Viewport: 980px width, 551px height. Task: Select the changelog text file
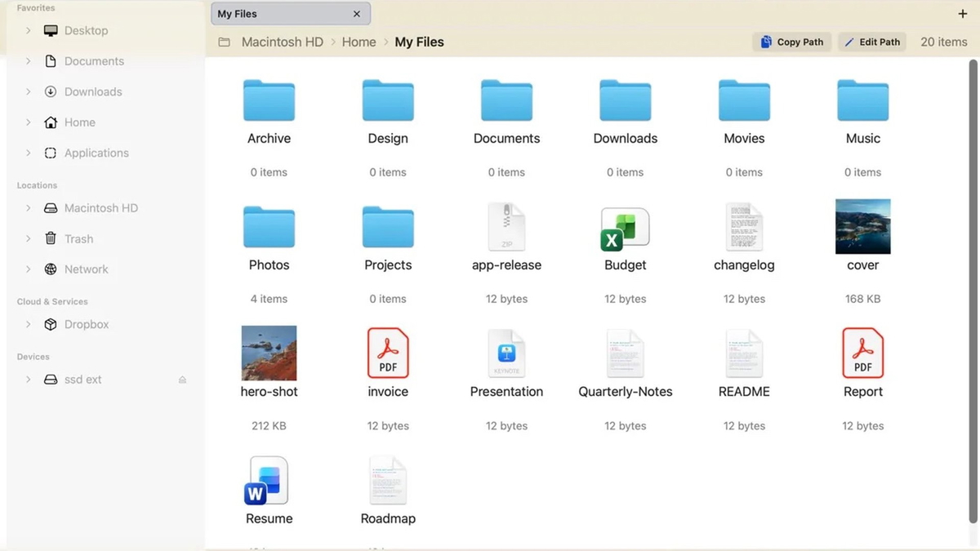(744, 227)
